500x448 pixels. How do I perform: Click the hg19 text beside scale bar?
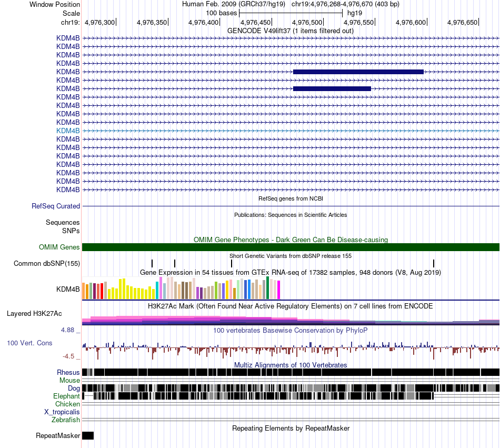coord(355,13)
